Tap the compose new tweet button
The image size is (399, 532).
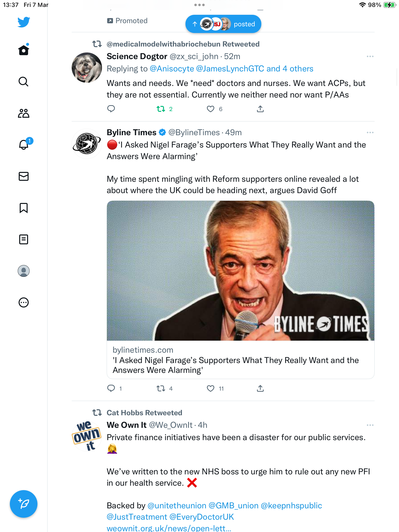coord(24,504)
